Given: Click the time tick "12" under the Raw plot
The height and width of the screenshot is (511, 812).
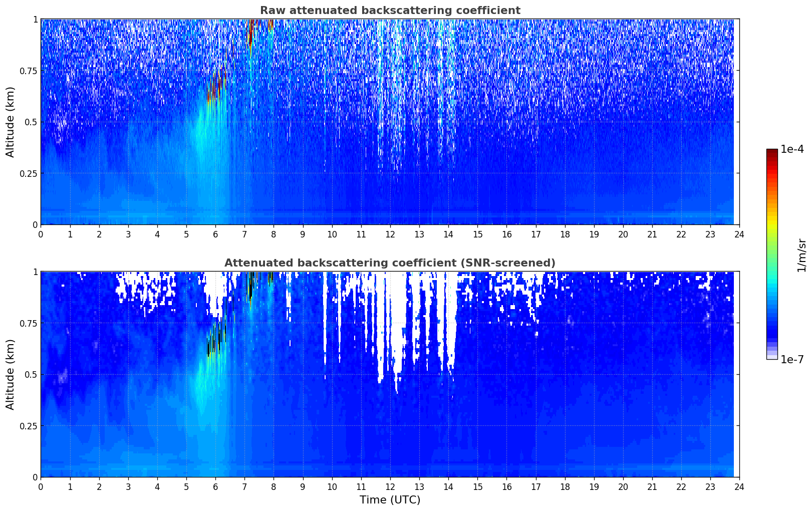Looking at the screenshot, I should [390, 234].
